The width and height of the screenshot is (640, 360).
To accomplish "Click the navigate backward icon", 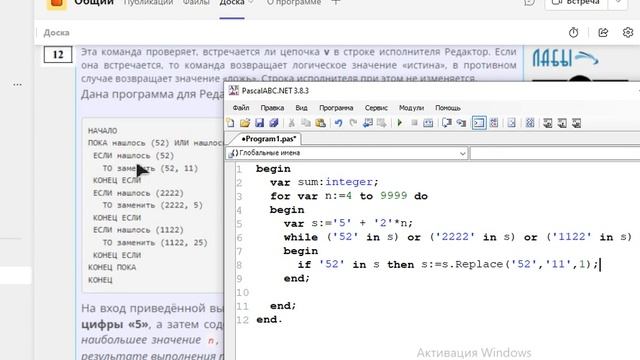I will click(367, 123).
